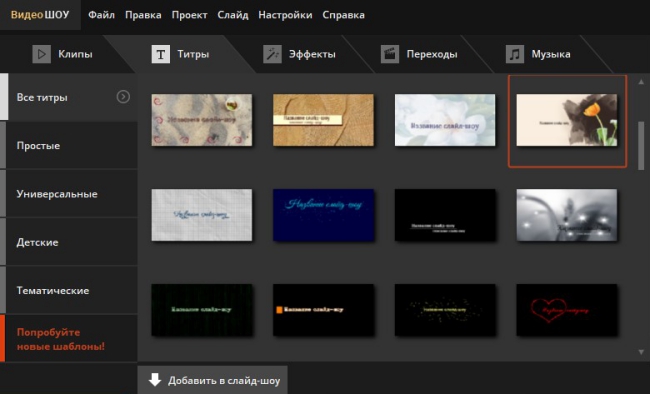Open the Справка menu
The height and width of the screenshot is (394, 650).
pos(344,15)
